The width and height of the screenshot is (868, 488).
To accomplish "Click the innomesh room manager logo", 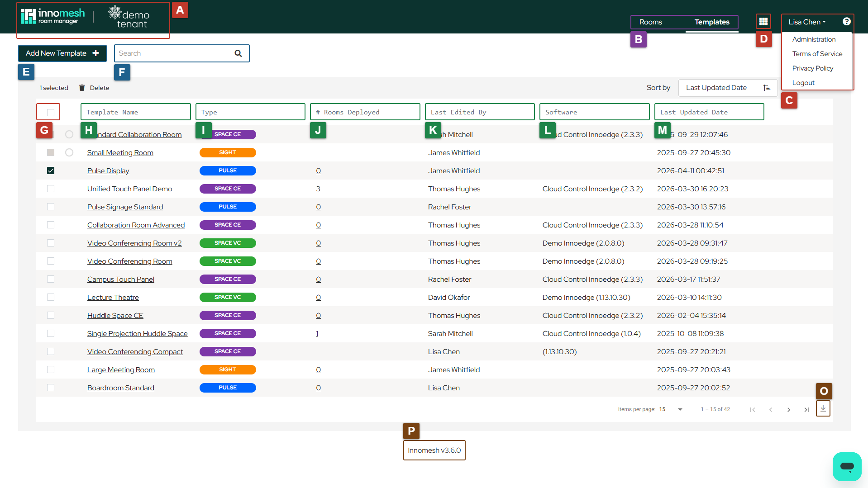I will (x=52, y=16).
